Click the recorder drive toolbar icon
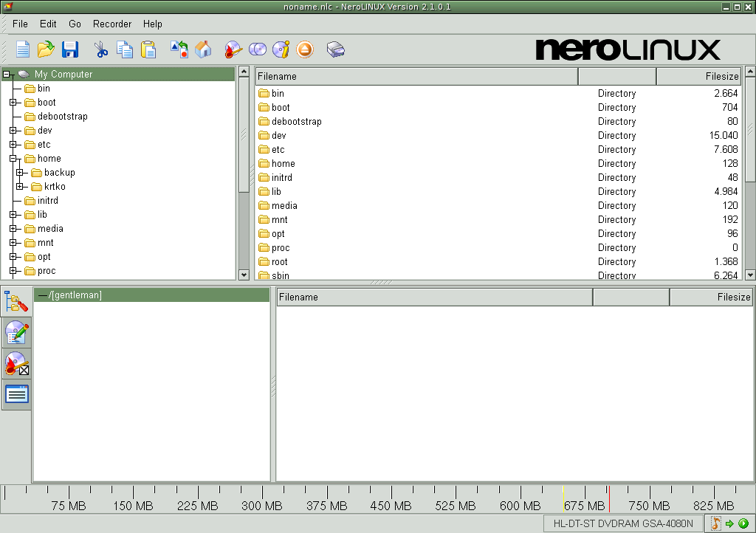 (x=336, y=49)
